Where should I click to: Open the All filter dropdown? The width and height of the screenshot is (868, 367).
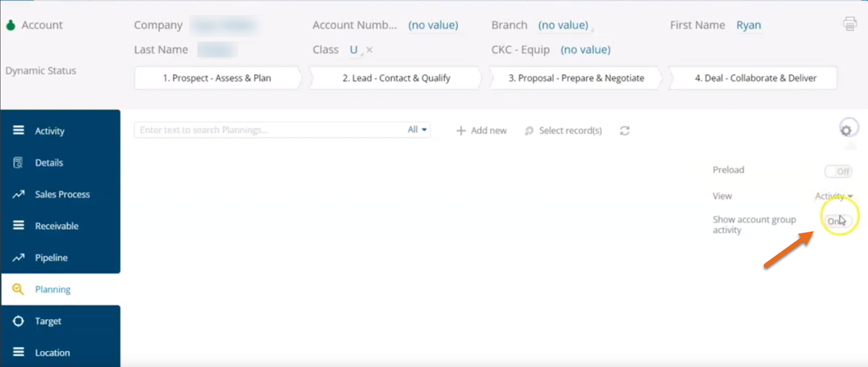pos(417,130)
